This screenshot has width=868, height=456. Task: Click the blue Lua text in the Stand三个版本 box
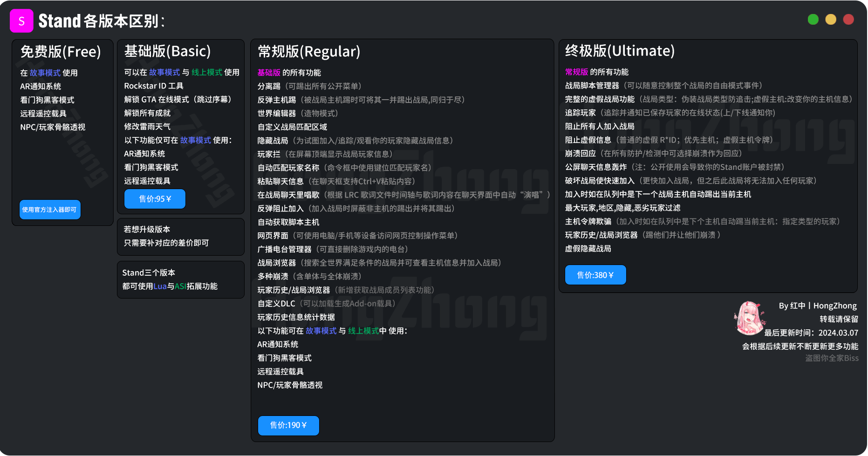pos(160,286)
